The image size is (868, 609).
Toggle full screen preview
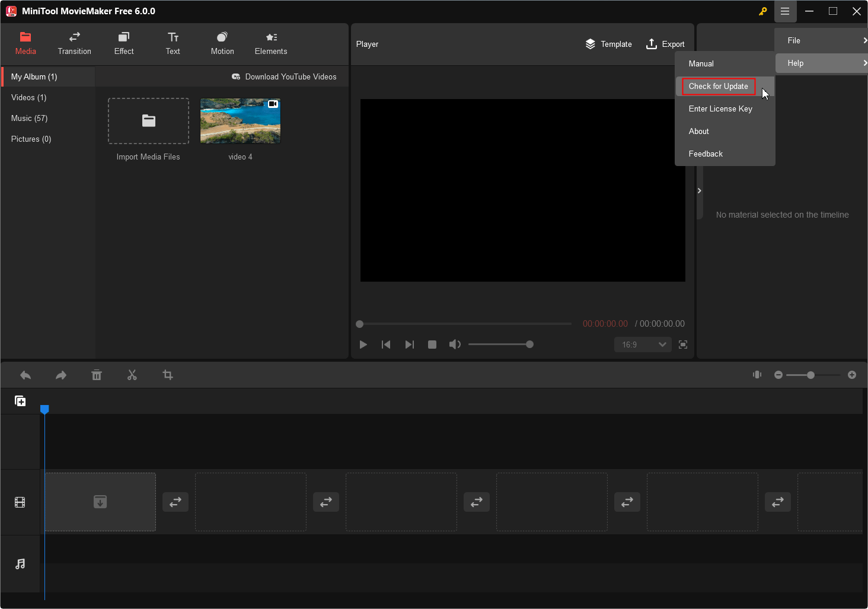point(683,345)
